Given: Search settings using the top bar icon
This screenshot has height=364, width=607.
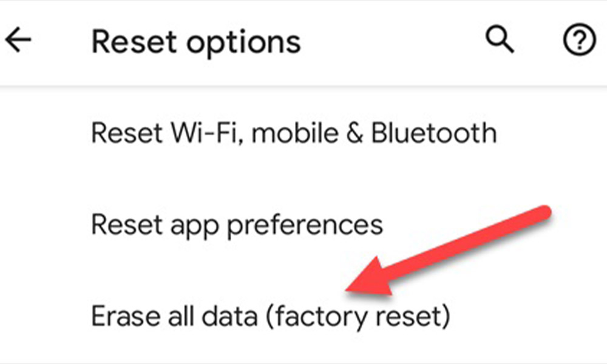Looking at the screenshot, I should click(500, 41).
